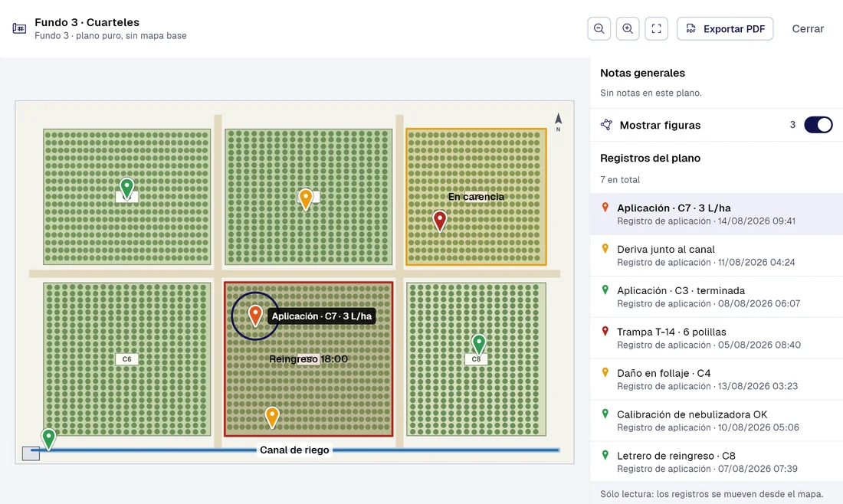This screenshot has height=504, width=843.
Task: Click the Reingreso 18:00 figure label
Action: click(x=309, y=359)
